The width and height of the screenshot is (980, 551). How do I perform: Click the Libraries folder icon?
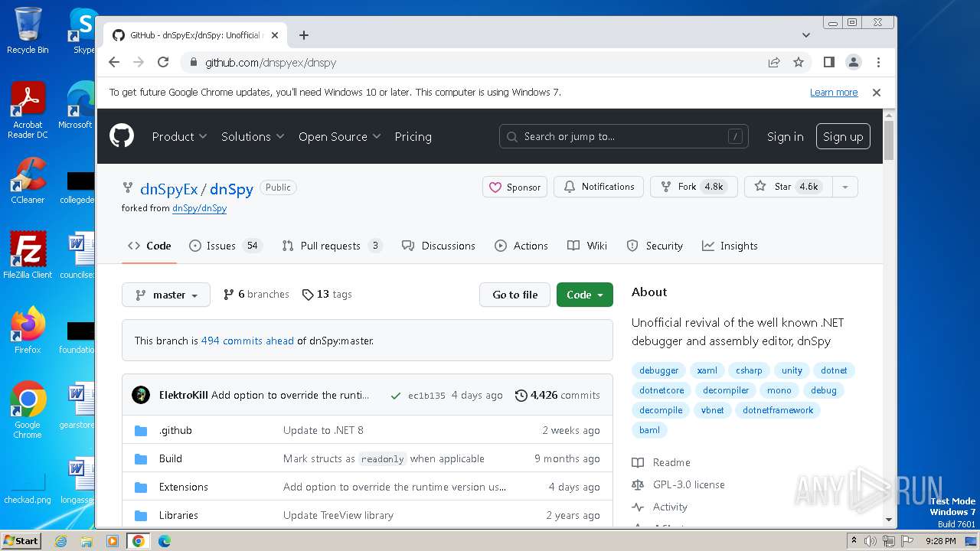[x=141, y=516]
